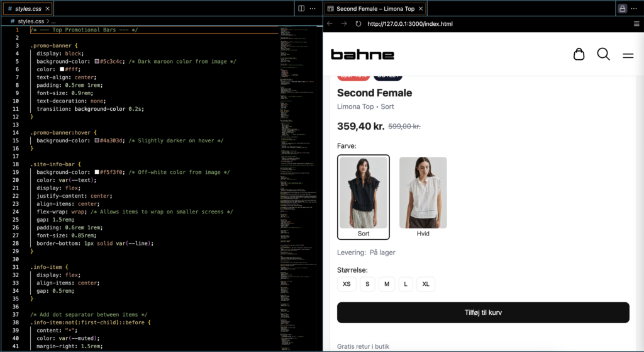Click border-bottom declaration on line 28
This screenshot has height=352, width=644.
[95, 243]
